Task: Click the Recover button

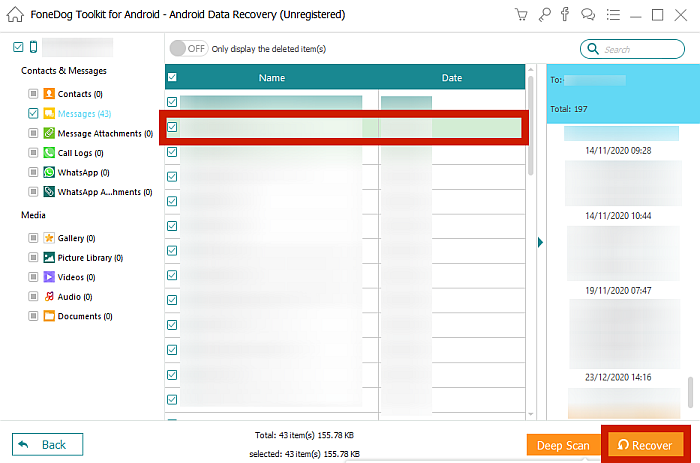Action: click(x=646, y=445)
